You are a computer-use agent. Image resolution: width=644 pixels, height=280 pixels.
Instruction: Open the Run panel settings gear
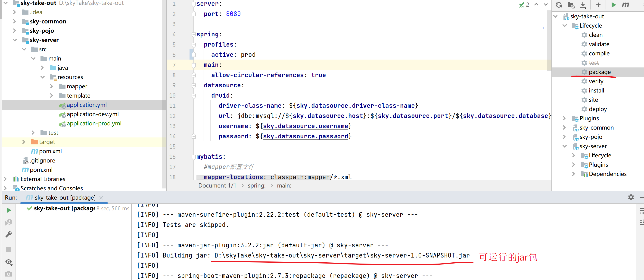(x=631, y=197)
